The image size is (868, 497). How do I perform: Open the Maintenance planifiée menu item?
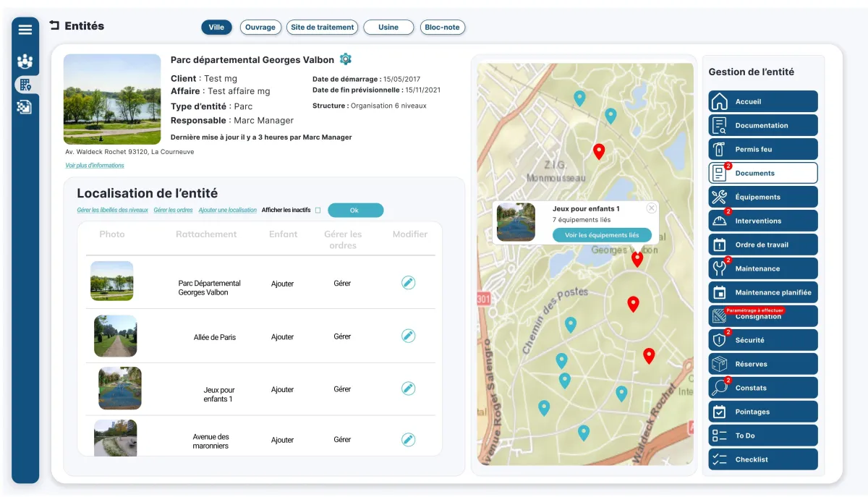[763, 292]
